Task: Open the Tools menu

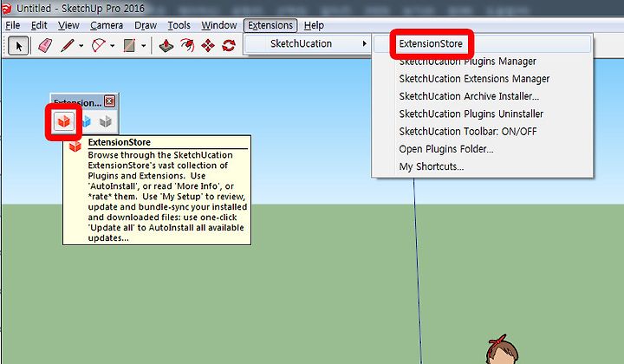Action: click(x=179, y=25)
